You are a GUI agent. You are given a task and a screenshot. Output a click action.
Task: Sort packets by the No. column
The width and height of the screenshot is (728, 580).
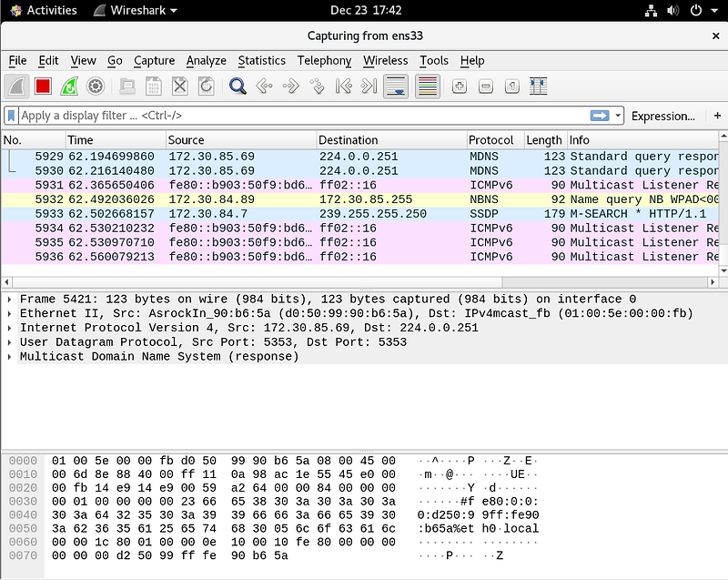(x=33, y=140)
